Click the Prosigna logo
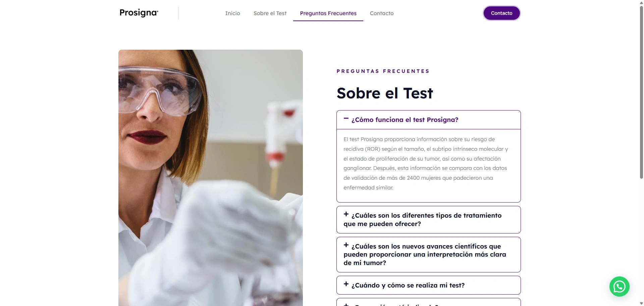This screenshot has height=306, width=644. pos(139,13)
